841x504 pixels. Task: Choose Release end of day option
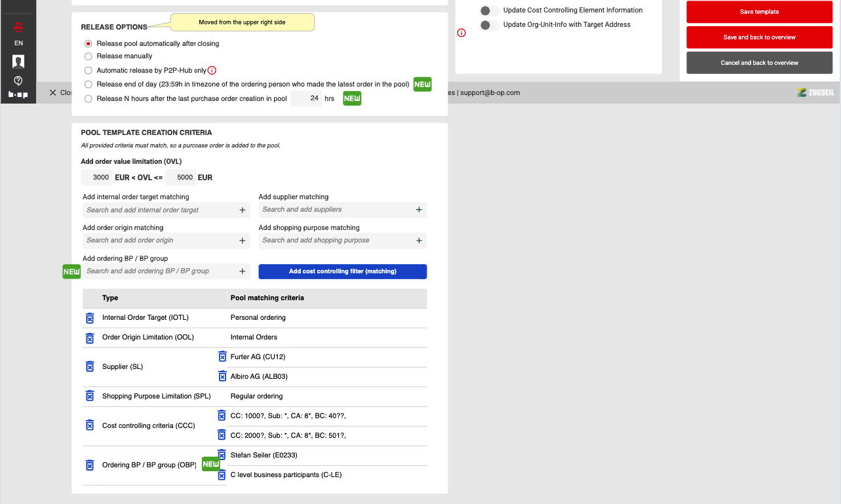(x=88, y=85)
